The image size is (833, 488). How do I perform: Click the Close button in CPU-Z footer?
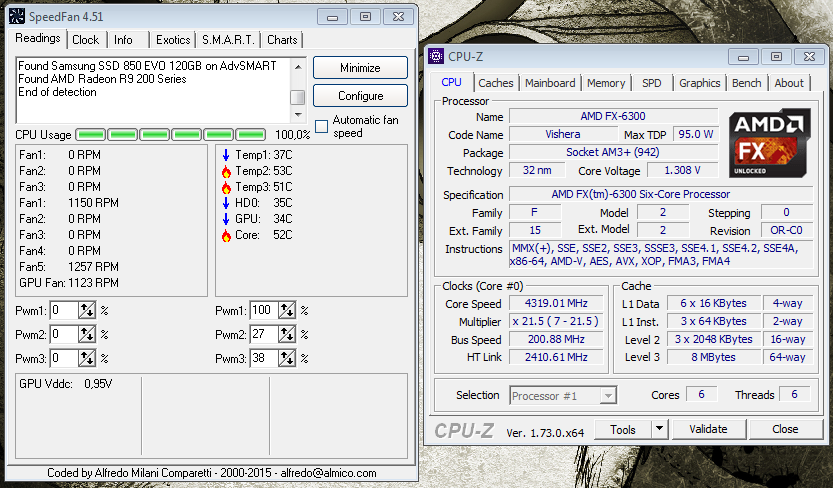785,429
